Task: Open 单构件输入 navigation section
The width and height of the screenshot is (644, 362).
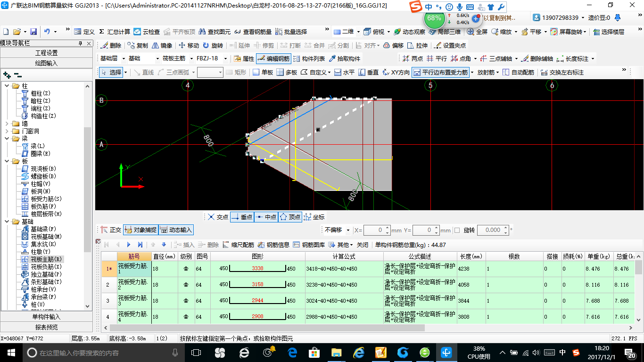Action: 47,317
